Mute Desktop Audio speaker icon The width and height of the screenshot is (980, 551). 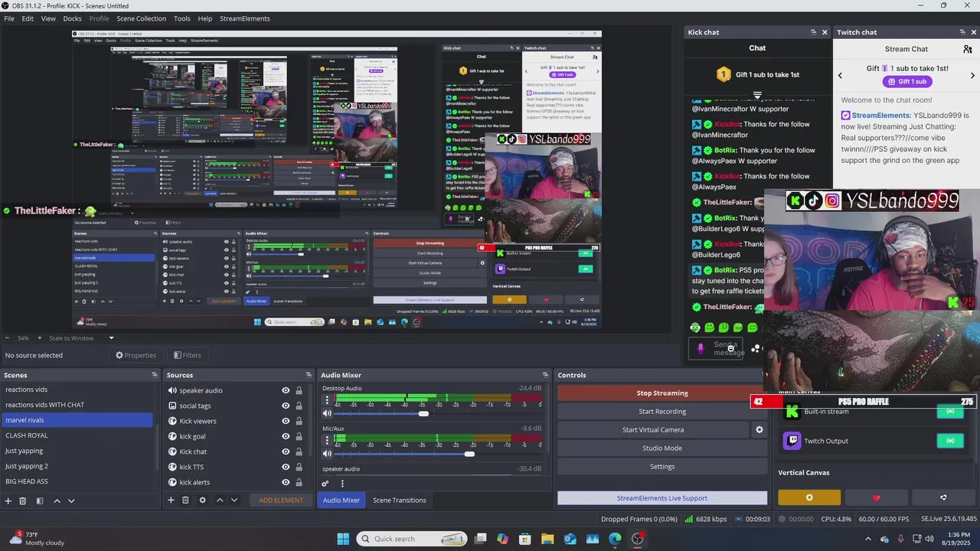pyautogui.click(x=328, y=413)
